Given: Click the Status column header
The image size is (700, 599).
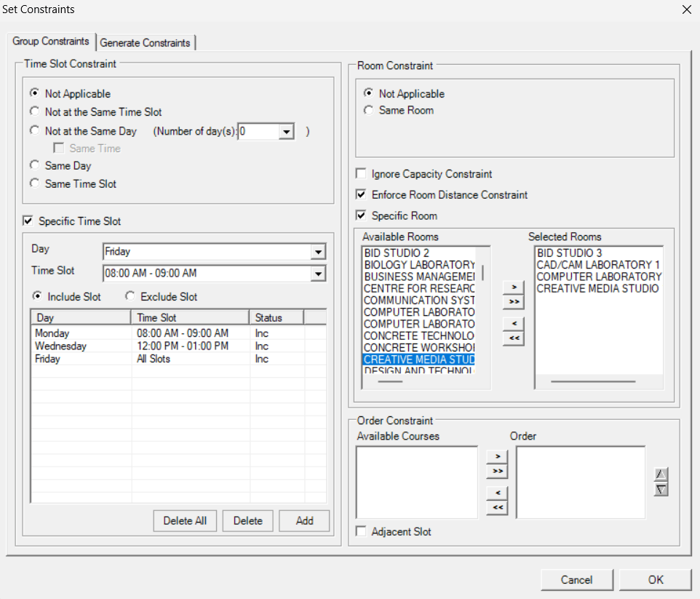Looking at the screenshot, I should pyautogui.click(x=277, y=317).
